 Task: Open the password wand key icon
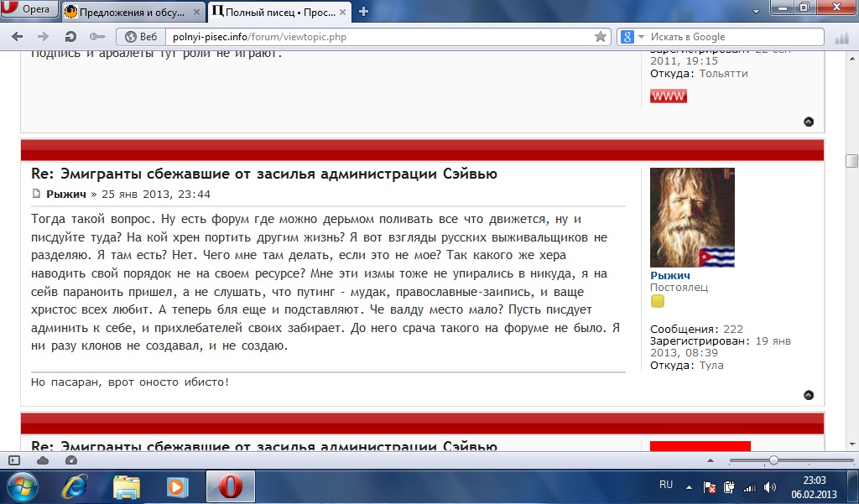point(97,37)
